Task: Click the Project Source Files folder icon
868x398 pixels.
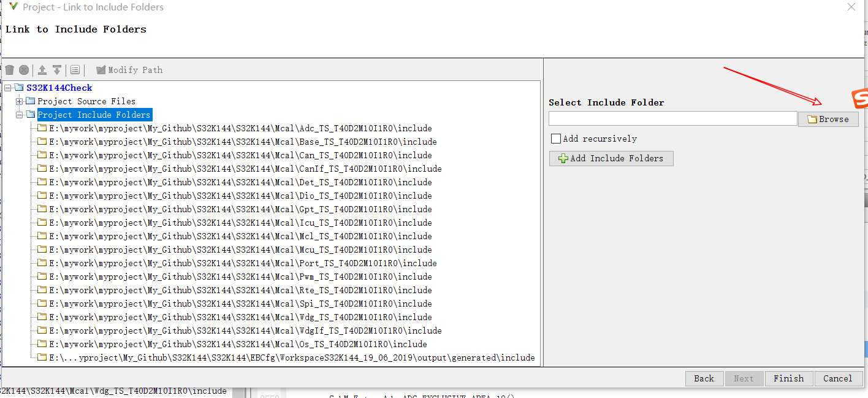Action: tap(30, 101)
